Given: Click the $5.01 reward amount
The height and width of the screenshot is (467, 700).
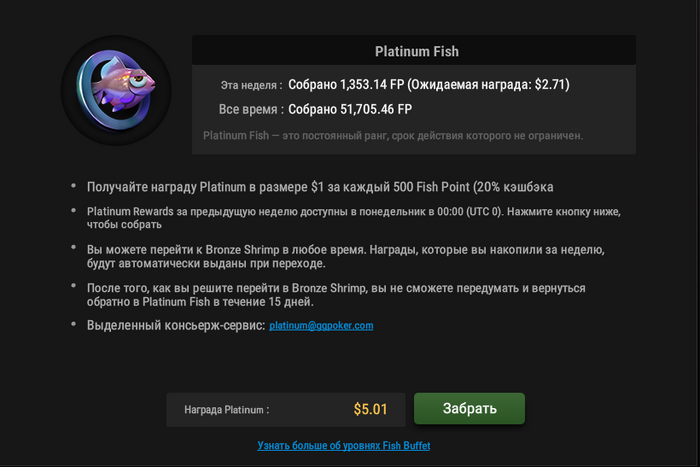Looking at the screenshot, I should 370,409.
